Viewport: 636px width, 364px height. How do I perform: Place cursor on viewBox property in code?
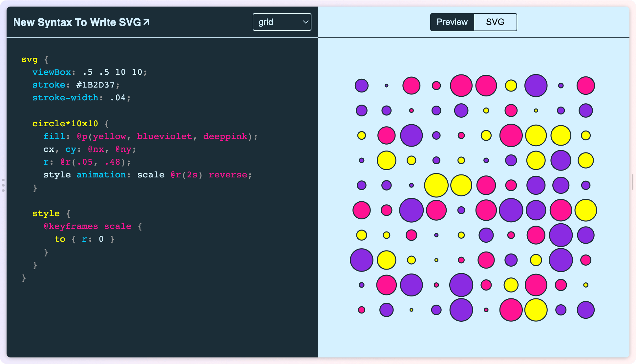click(52, 72)
